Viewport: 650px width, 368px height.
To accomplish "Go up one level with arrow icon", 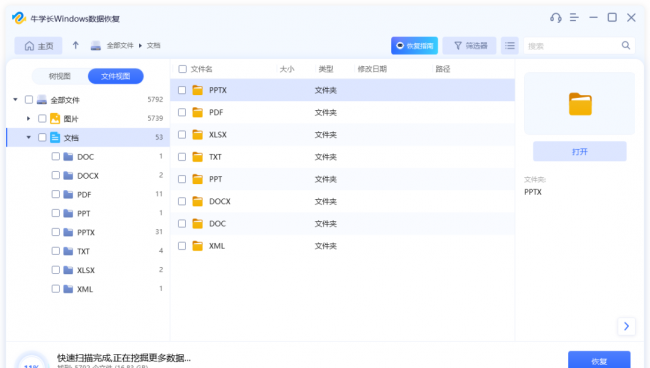I will click(75, 45).
